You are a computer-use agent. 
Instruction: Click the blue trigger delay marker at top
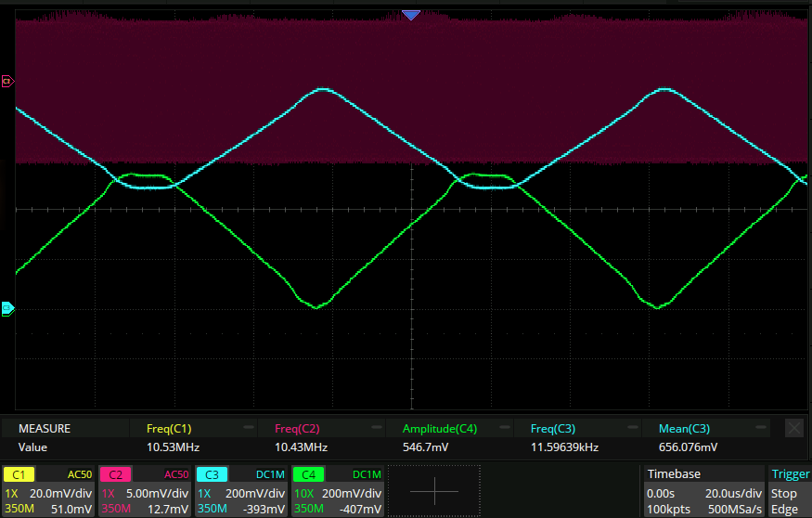pyautogui.click(x=411, y=15)
